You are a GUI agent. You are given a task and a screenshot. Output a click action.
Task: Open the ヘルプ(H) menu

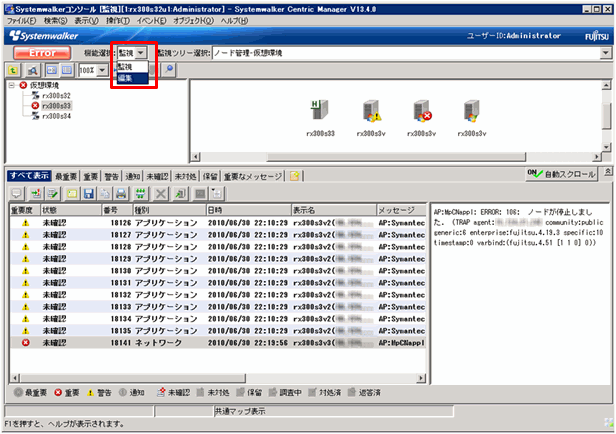coord(234,20)
